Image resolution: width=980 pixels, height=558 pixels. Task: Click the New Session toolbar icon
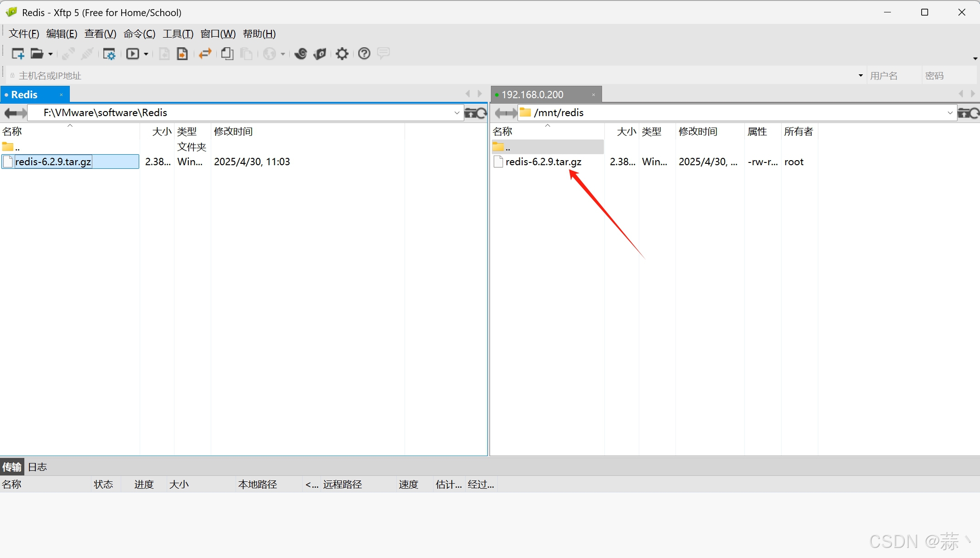tap(17, 54)
